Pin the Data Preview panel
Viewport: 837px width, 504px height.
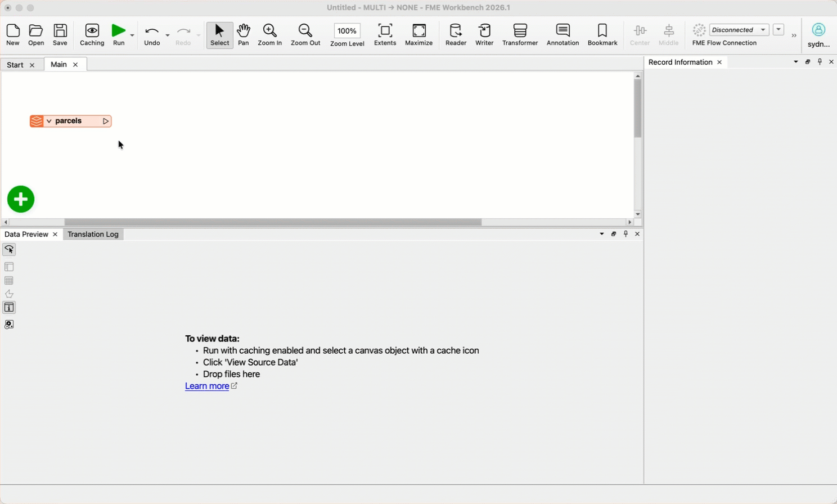(625, 234)
